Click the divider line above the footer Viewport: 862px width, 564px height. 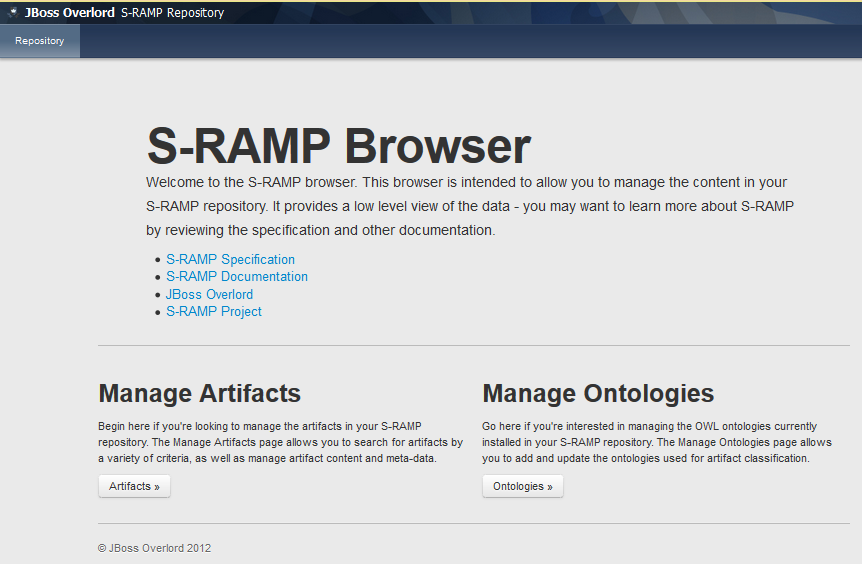473,523
